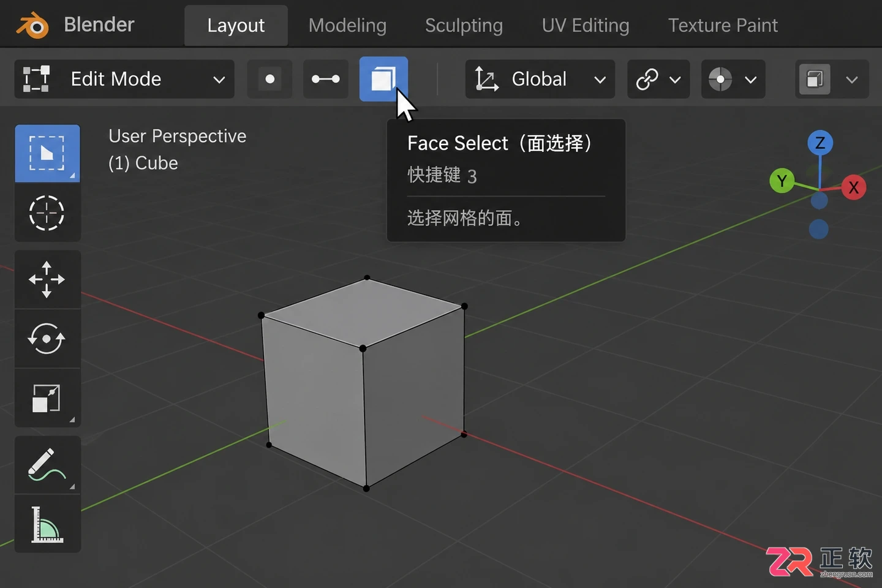Switch to the Sculpting workspace tab
This screenshot has height=588, width=882.
click(464, 26)
